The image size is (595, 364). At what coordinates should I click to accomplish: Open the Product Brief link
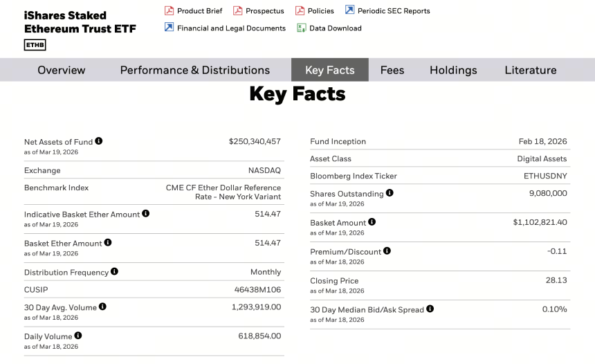(199, 11)
